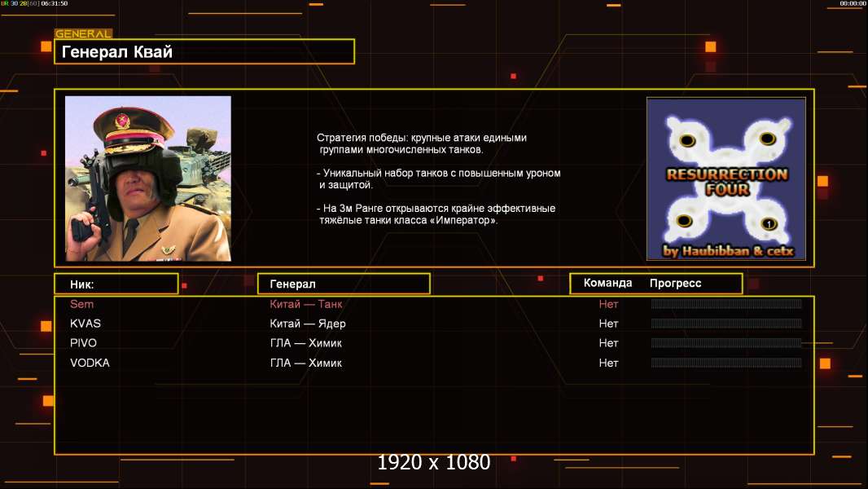Click VODKA's loading progress bar
Image resolution: width=868 pixels, height=489 pixels.
coord(726,363)
